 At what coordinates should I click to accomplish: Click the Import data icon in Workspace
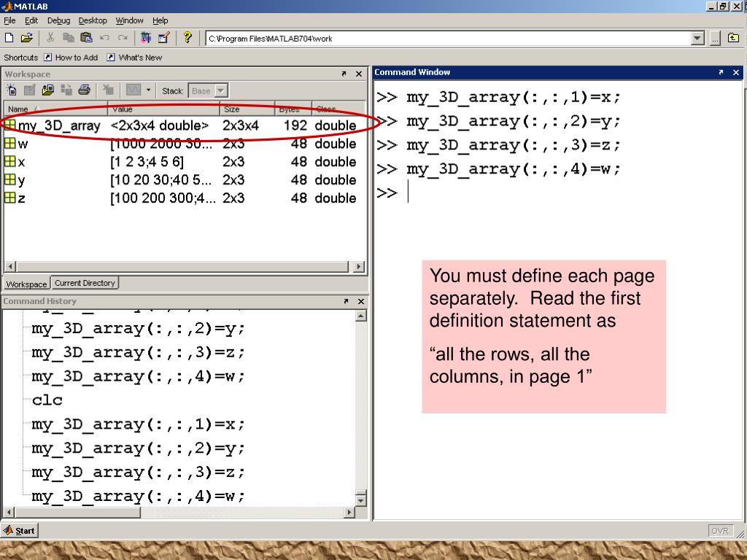[47, 90]
